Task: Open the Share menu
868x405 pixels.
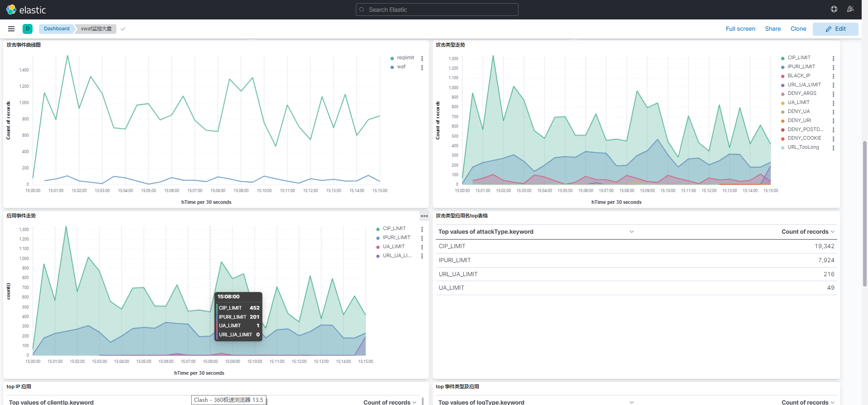Action: (773, 29)
